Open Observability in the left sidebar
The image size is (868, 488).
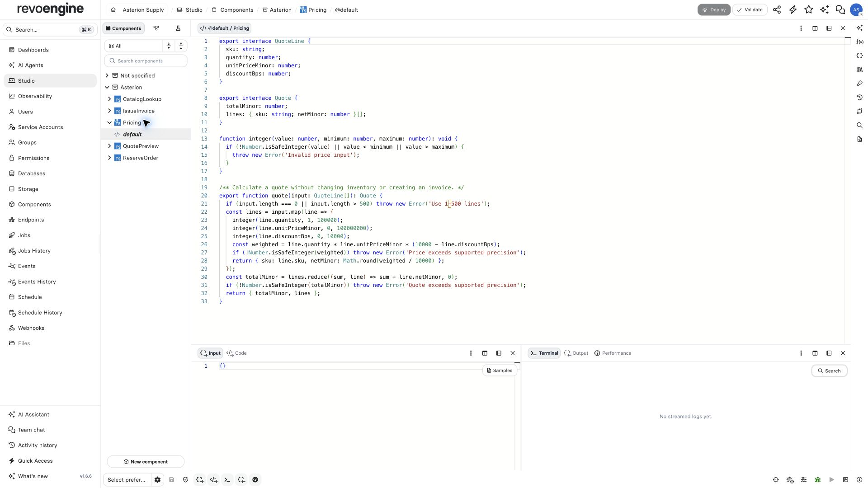pos(50,96)
